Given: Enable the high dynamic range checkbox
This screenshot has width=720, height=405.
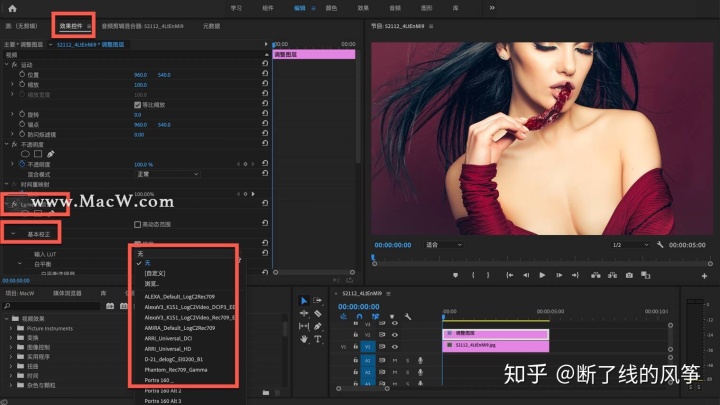Looking at the screenshot, I should (x=137, y=224).
